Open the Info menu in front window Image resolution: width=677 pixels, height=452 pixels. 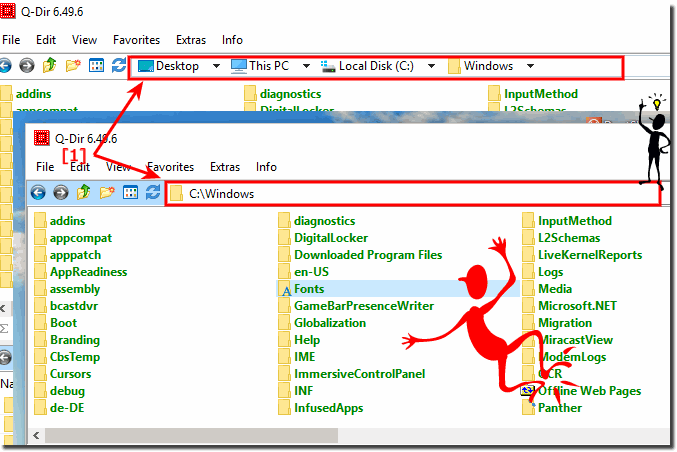[266, 167]
